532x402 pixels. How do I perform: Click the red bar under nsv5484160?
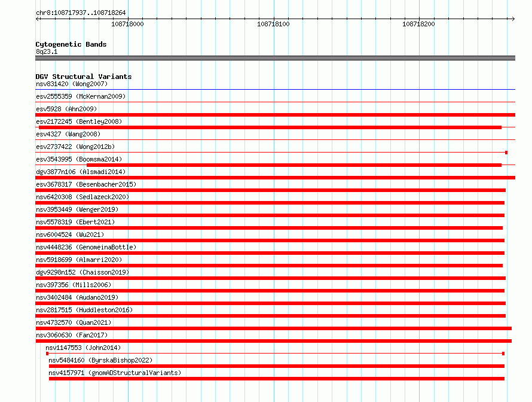click(277, 366)
